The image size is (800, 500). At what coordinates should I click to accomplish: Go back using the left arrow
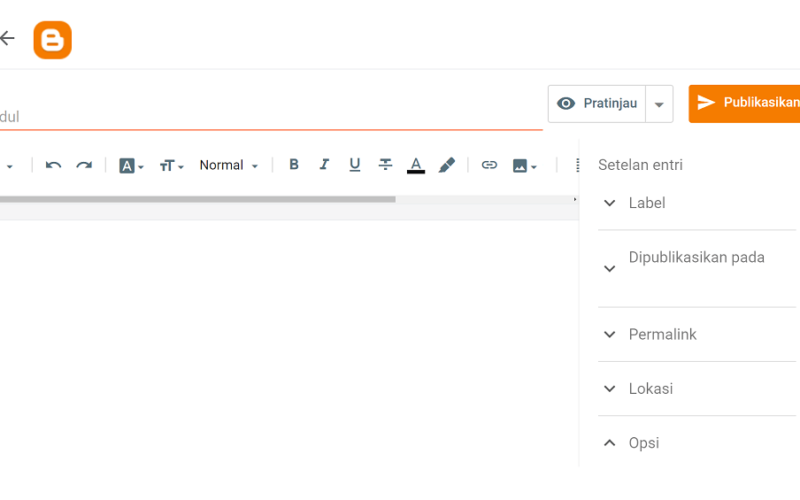7,38
